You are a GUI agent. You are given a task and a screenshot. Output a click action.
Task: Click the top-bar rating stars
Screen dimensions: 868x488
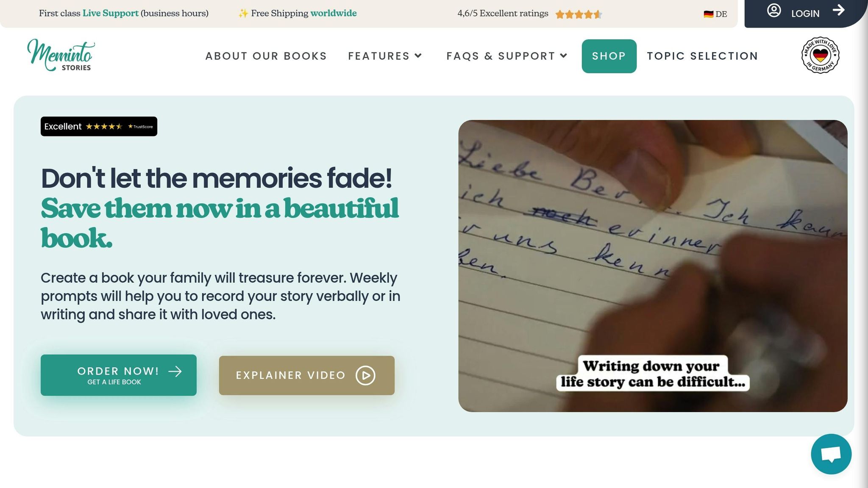579,14
